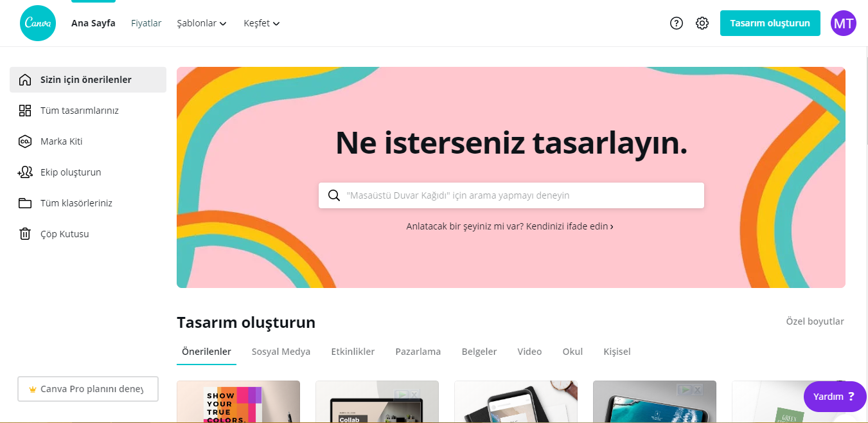The image size is (868, 423).
Task: Select the Video tab
Action: click(529, 352)
